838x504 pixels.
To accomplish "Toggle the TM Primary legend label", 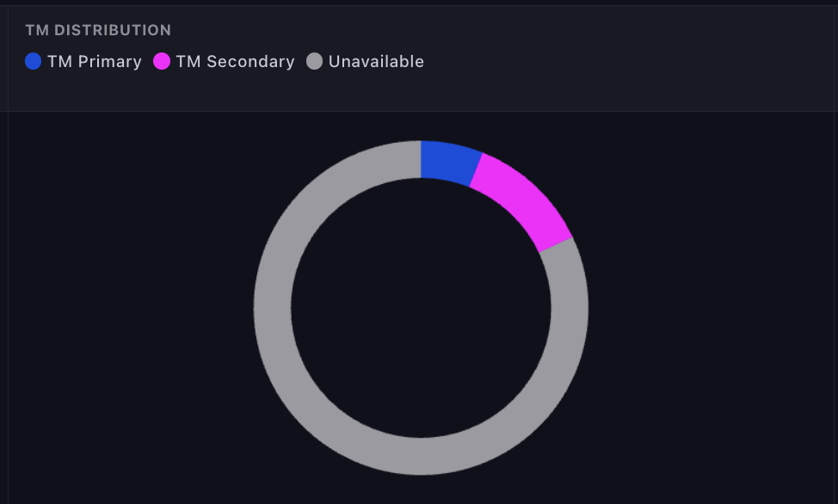I will point(95,62).
